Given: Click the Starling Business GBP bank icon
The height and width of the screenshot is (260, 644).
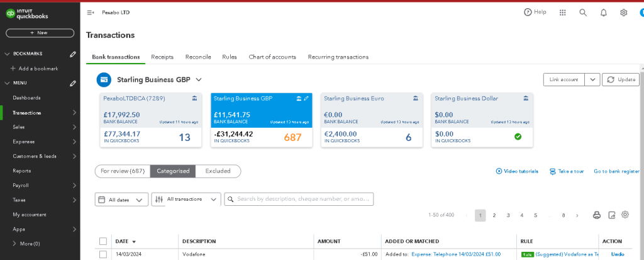Looking at the screenshot, I should (x=104, y=79).
